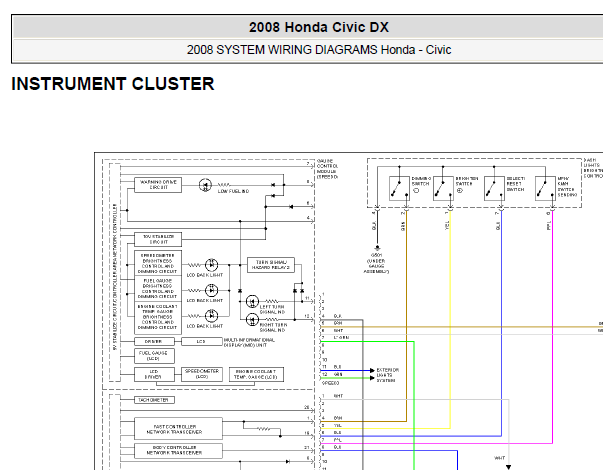
Task: Click "2008 SYSTEM WIRING DIAGRAMS Honda - Civic" subtitle
Action: coord(318,50)
